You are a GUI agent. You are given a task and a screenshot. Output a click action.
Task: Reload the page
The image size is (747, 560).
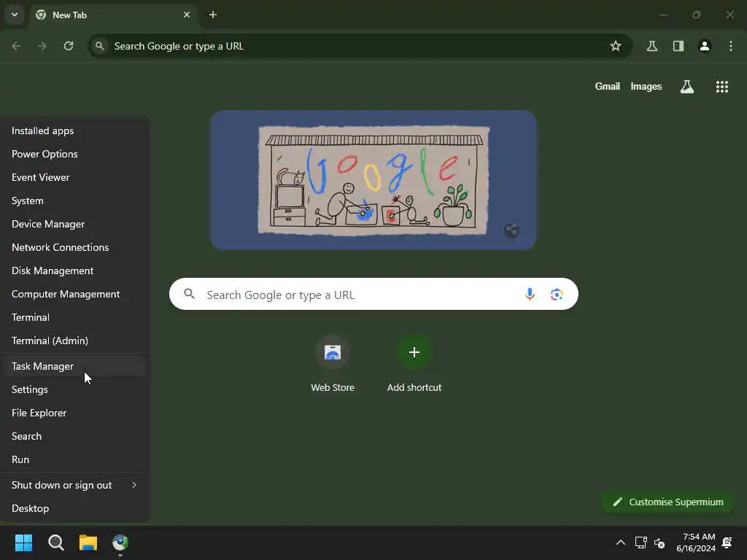coord(69,46)
